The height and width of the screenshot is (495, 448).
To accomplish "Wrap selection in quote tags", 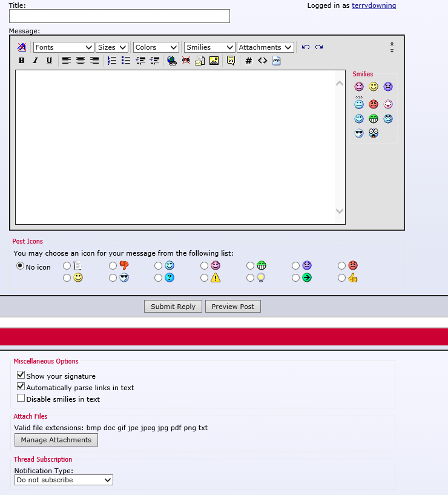I will click(231, 61).
